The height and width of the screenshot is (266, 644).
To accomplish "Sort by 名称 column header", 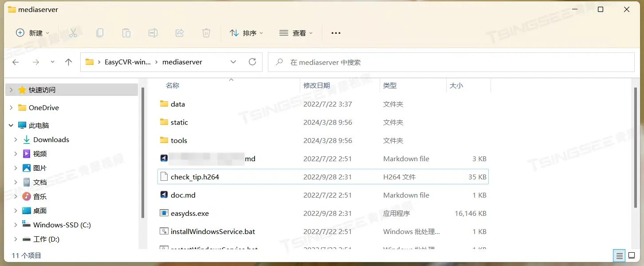I will pos(173,85).
